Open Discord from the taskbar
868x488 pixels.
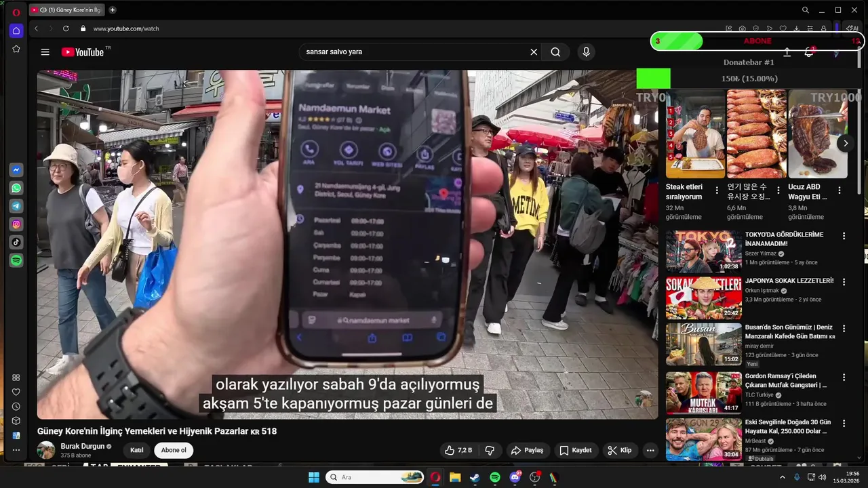point(515,477)
